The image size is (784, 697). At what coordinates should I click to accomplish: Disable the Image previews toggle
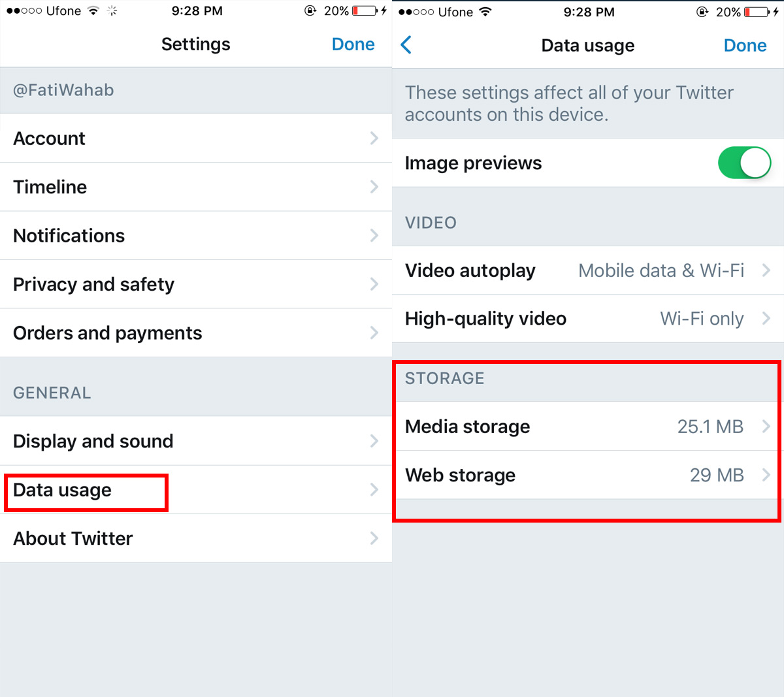[745, 163]
